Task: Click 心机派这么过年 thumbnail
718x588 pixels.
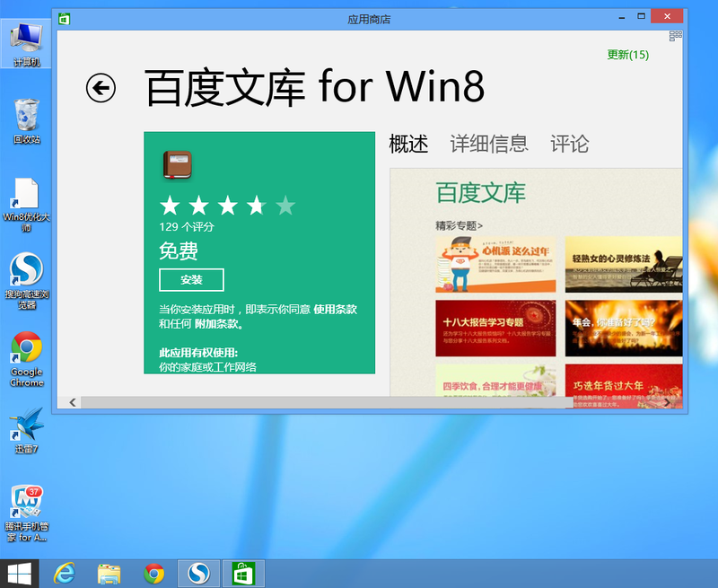Action: click(x=495, y=264)
